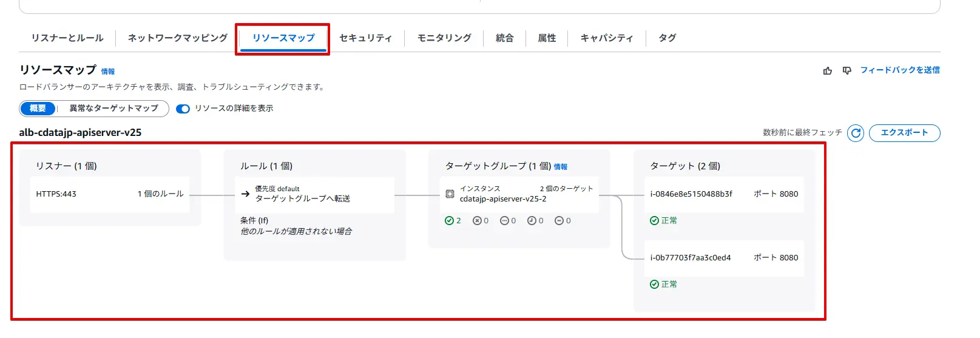
Task: Toggle the リソースの詳細を表示 switch
Action: tap(183, 109)
